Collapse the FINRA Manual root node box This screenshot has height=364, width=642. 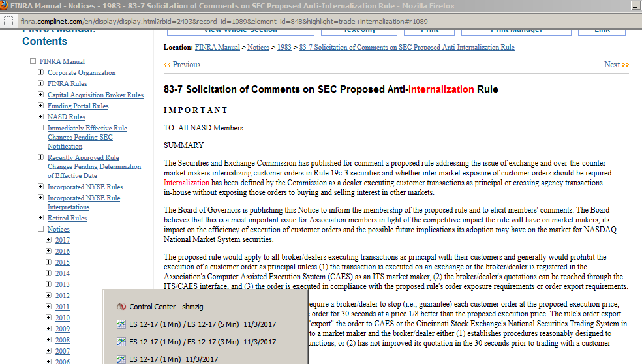pyautogui.click(x=33, y=61)
